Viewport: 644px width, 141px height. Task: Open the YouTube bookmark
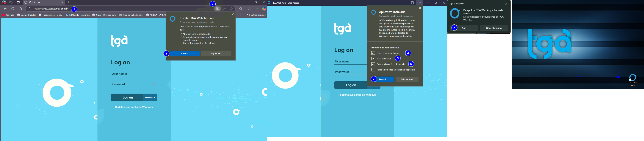pyautogui.click(x=8, y=15)
